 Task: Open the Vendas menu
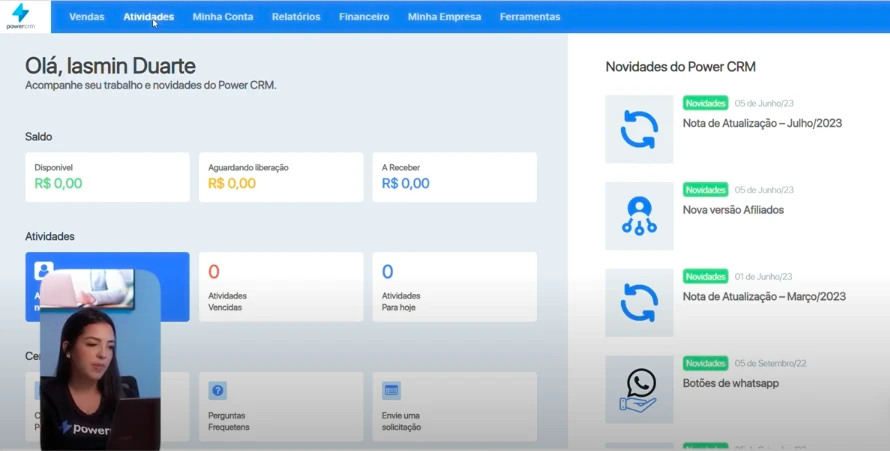pyautogui.click(x=87, y=17)
